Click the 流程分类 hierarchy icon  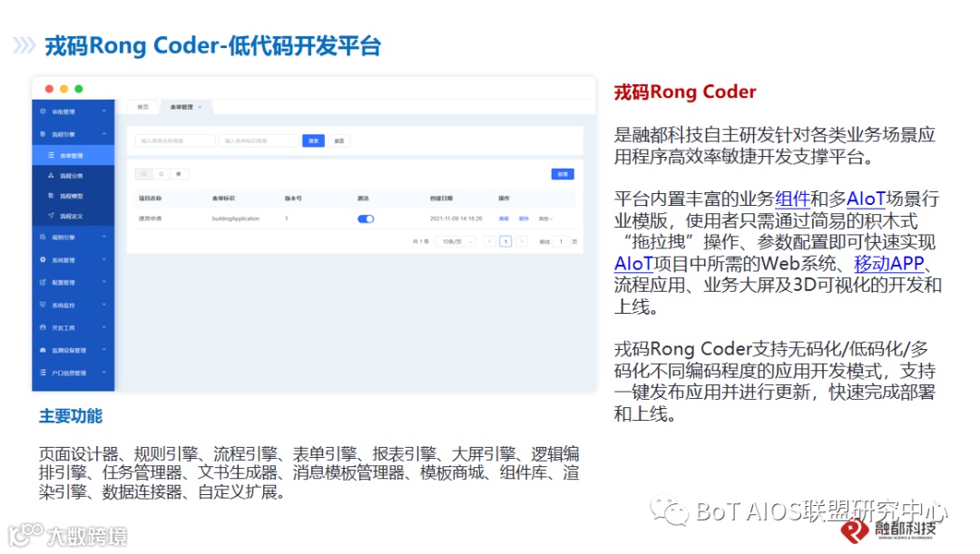click(x=51, y=176)
